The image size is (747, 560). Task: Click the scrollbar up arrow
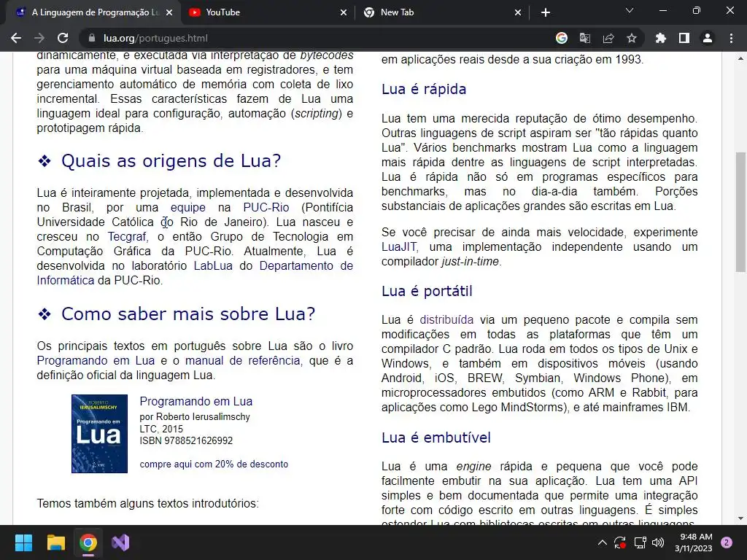pos(740,58)
